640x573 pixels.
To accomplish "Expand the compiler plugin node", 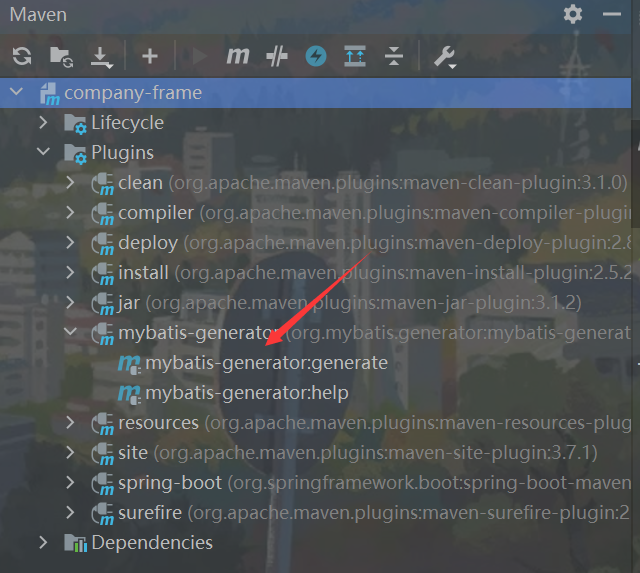I will coord(70,212).
